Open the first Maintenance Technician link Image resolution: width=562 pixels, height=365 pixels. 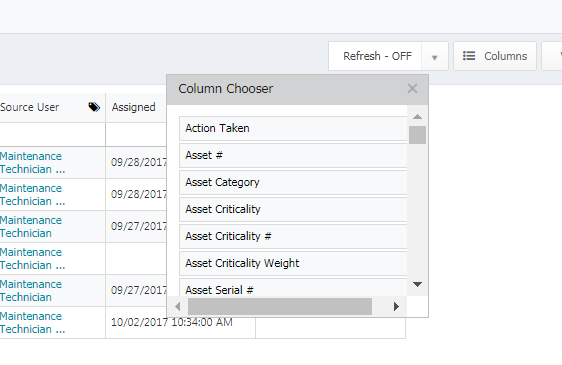32,162
